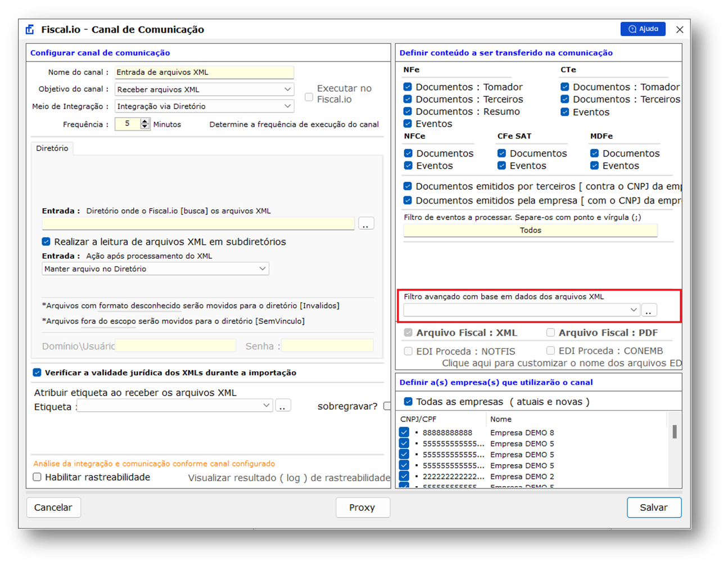Screen dimensions: 728x566
Task: Click the Senha input field
Action: (327, 345)
